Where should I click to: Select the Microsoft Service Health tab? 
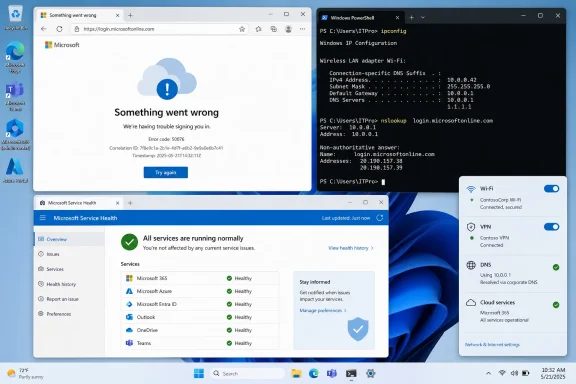click(80, 203)
